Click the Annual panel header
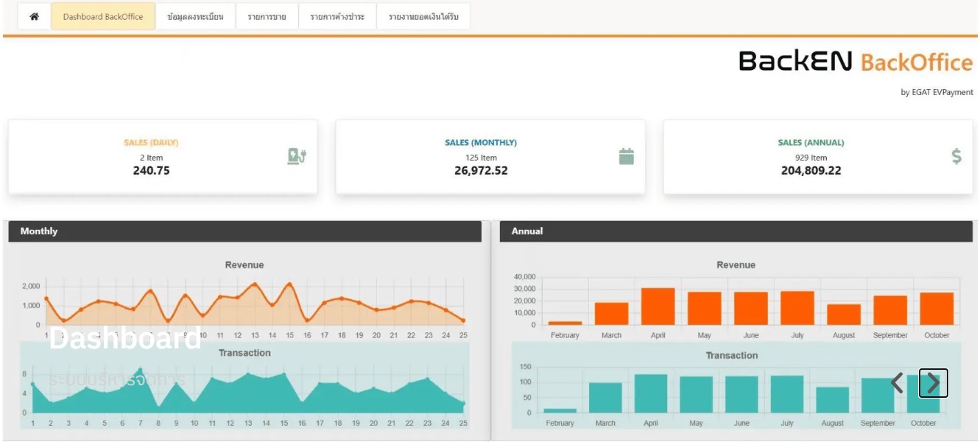The height and width of the screenshot is (442, 980). 736,231
